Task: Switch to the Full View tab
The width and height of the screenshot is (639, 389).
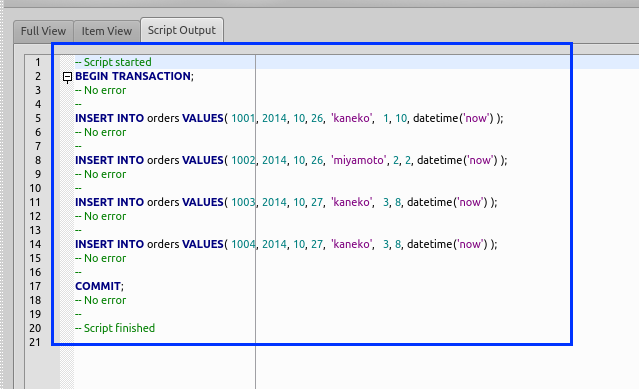Action: 43,31
